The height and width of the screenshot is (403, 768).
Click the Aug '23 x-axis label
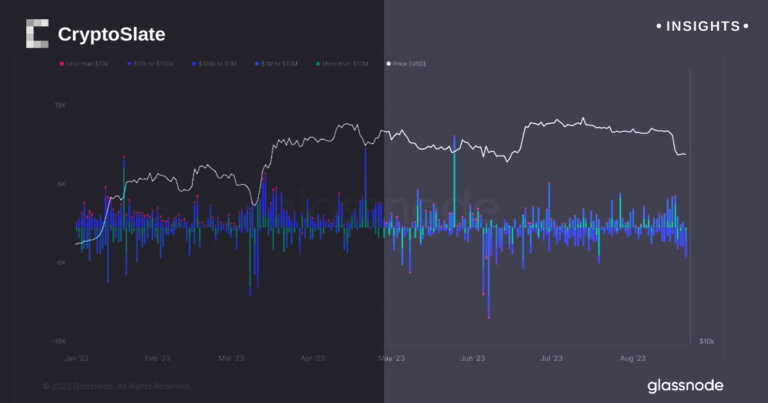coord(633,357)
